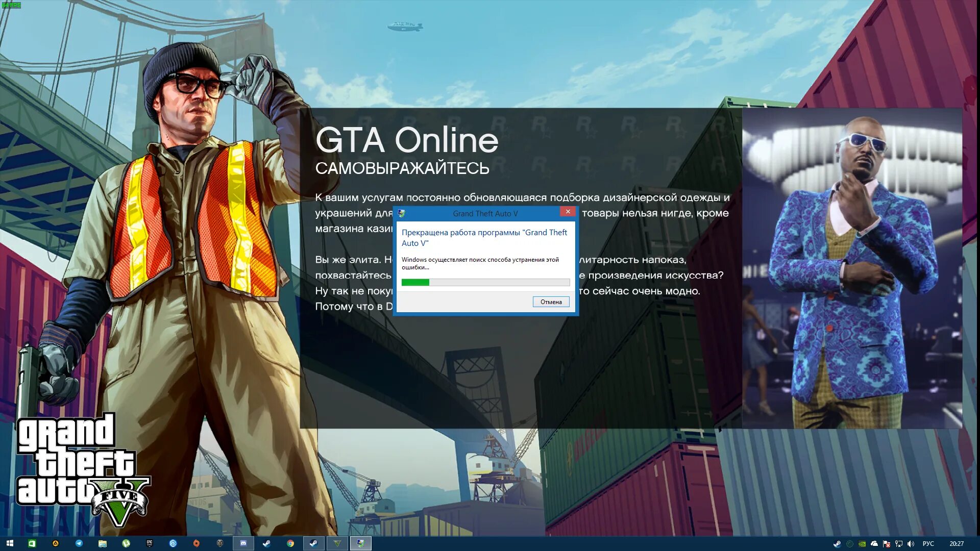Click the САМОВЫРАЖАЙТЕСЬ subtitle

coord(402,168)
